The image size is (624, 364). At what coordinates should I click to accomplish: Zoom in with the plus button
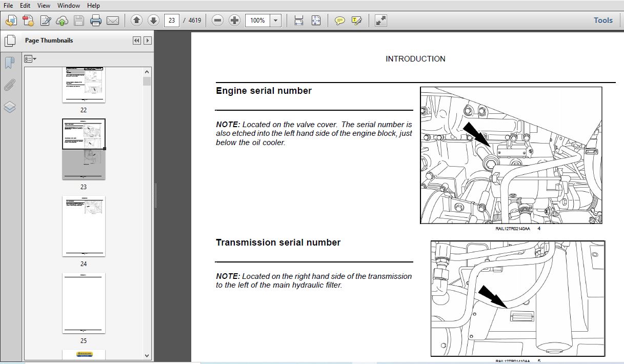point(235,21)
